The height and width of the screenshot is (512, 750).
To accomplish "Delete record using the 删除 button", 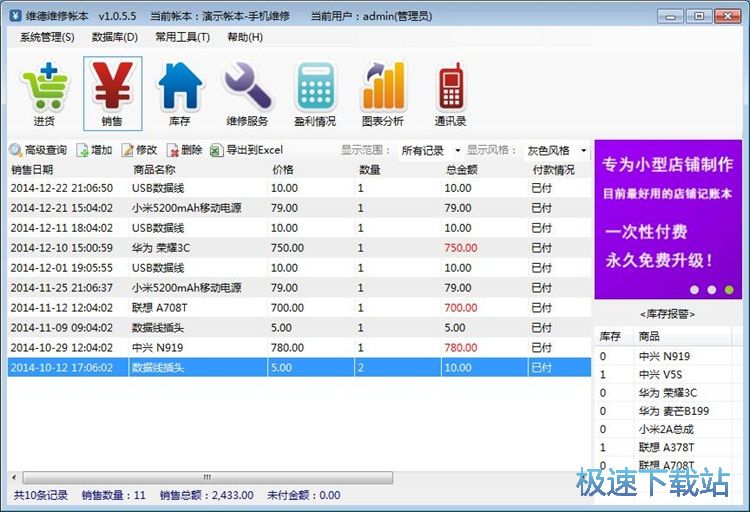I will click(185, 150).
